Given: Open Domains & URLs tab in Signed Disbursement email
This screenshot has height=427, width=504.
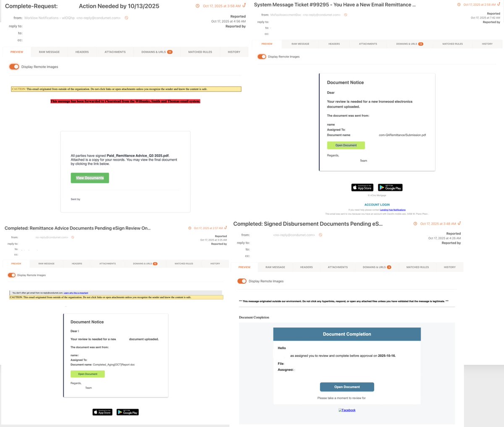Looking at the screenshot, I should 377,267.
